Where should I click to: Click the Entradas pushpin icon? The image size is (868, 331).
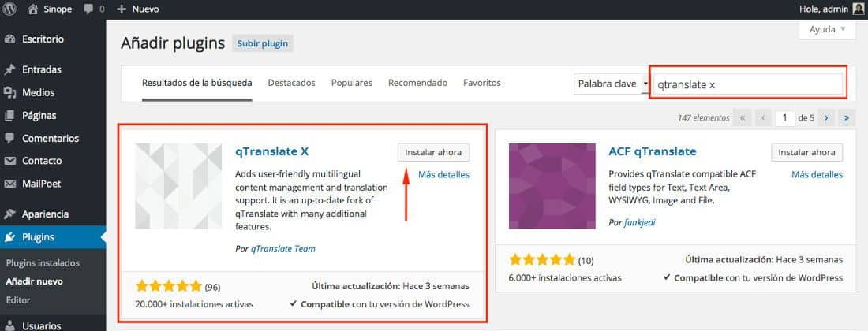tap(9, 69)
